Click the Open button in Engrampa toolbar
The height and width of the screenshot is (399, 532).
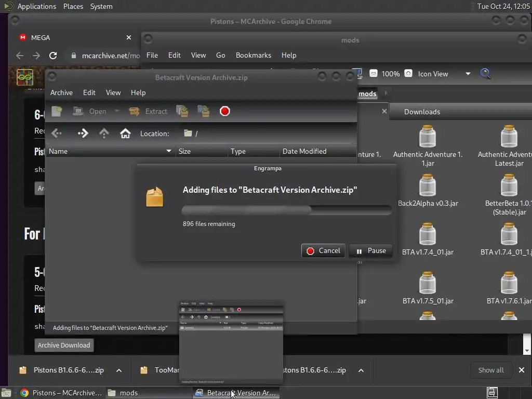[90, 111]
